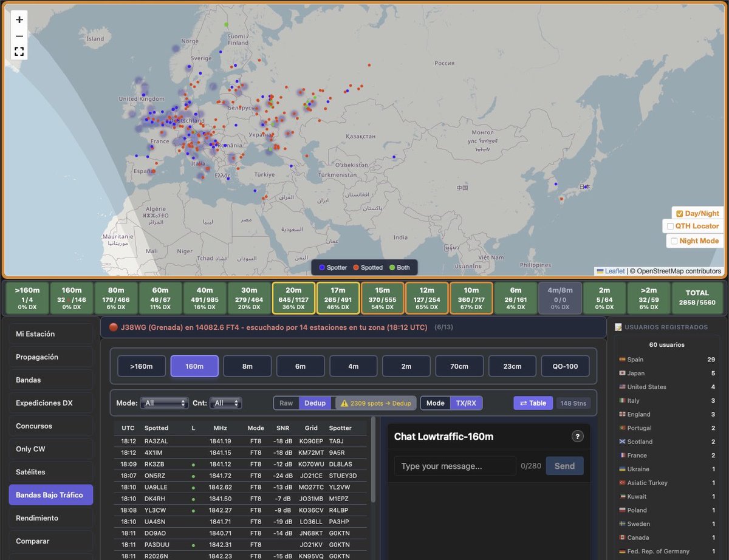This screenshot has height=560, width=729.
Task: Click the 2309 spots Dedup warning badge
Action: (x=375, y=403)
